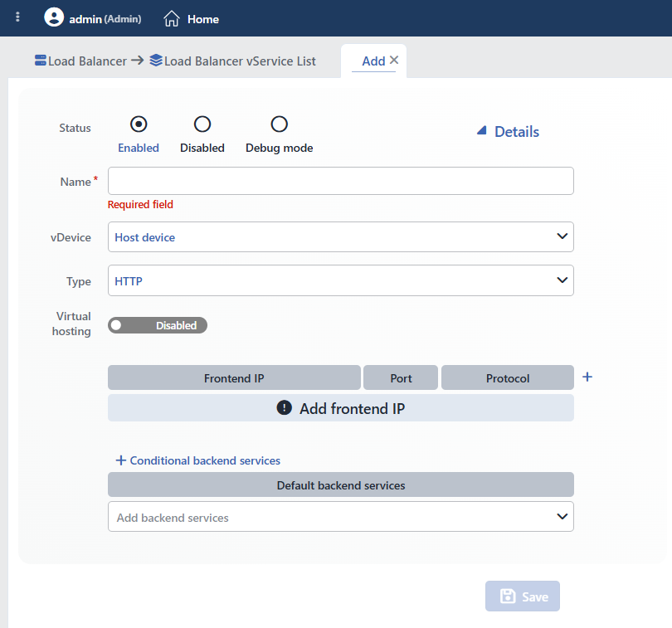Click the Port column header
The height and width of the screenshot is (628, 672).
click(x=401, y=377)
